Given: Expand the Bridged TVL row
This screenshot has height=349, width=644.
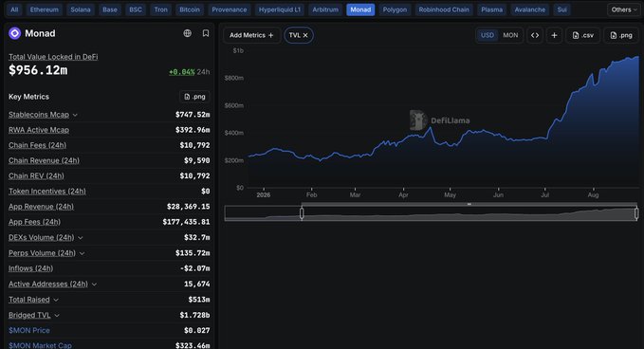Looking at the screenshot, I should [x=57, y=315].
